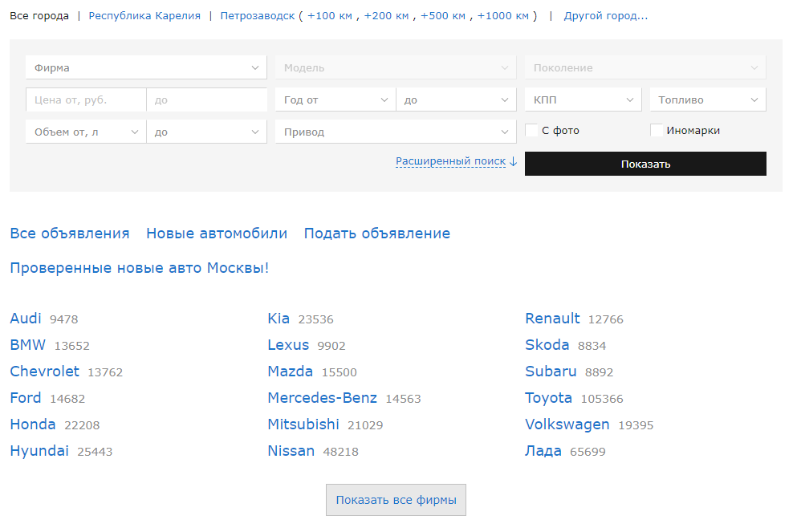Click the +500 км radius link
This screenshot has width=797, height=532.
coord(442,15)
